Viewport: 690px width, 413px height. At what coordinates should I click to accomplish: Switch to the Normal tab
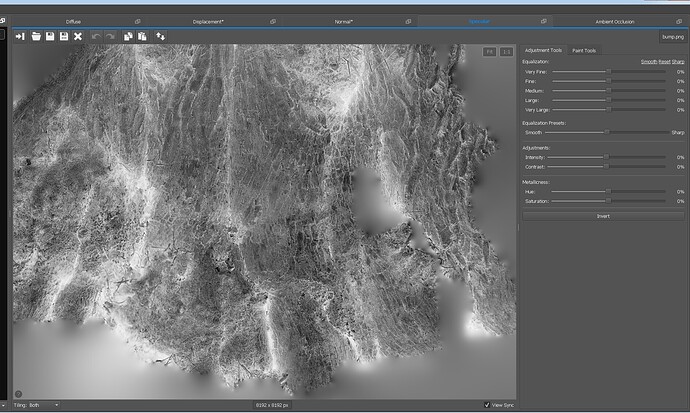click(344, 22)
